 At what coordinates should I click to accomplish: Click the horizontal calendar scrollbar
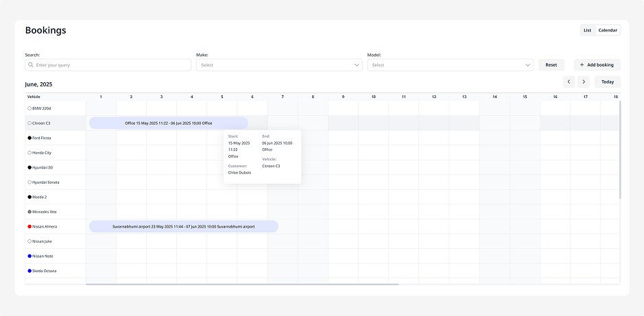pos(241,284)
